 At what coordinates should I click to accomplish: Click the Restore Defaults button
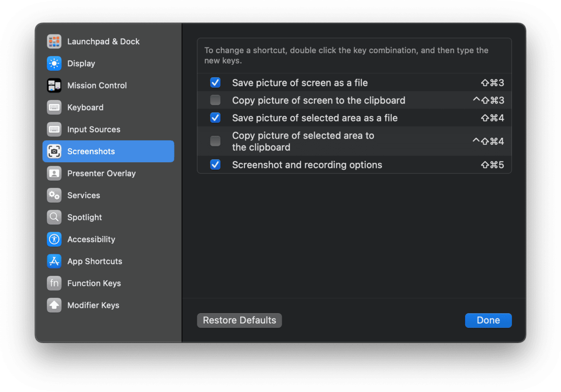coord(239,320)
